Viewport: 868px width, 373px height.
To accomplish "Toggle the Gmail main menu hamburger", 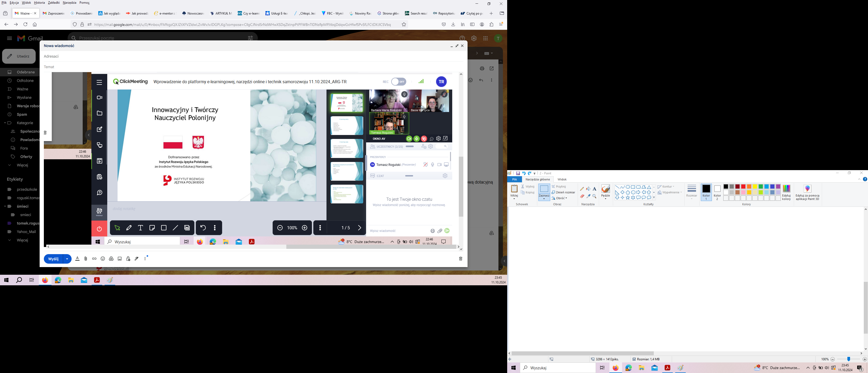I will click(10, 38).
